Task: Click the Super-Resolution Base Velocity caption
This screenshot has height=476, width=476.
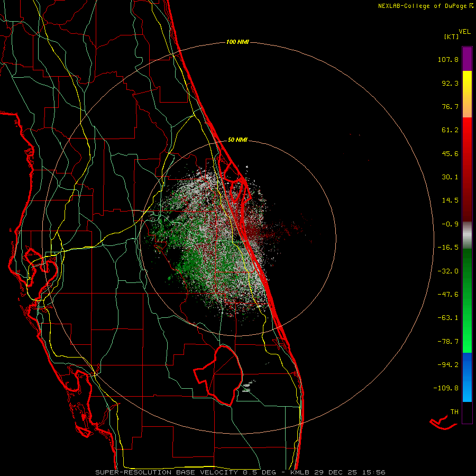Action: 240,472
